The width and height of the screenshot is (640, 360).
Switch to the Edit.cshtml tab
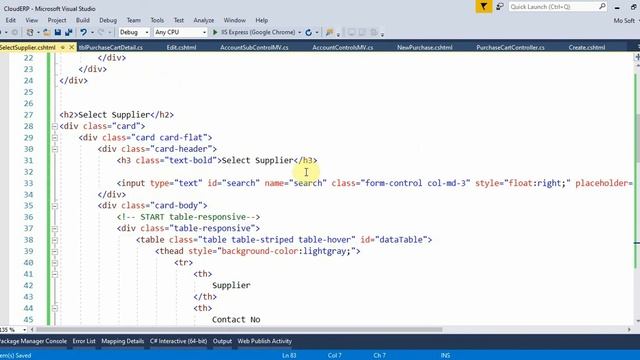(181, 47)
